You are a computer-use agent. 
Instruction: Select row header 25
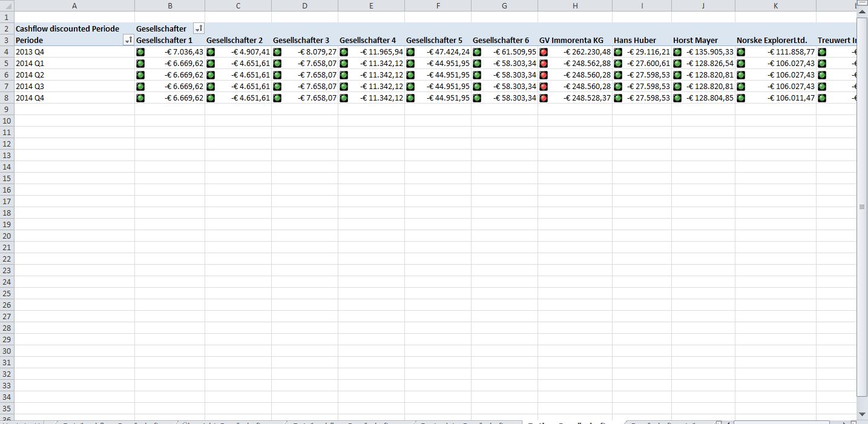click(x=7, y=294)
